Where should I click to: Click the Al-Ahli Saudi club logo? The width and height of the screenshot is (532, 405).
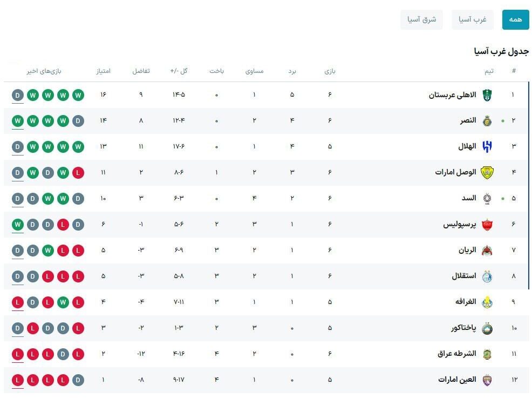(487, 95)
